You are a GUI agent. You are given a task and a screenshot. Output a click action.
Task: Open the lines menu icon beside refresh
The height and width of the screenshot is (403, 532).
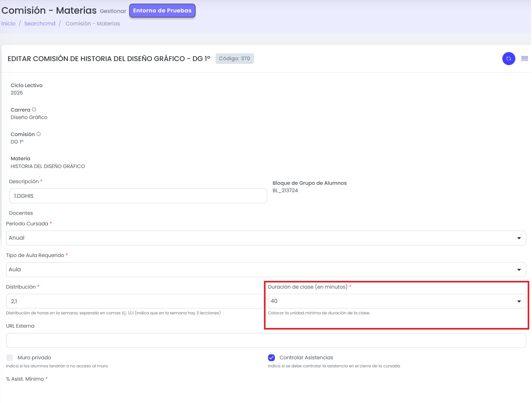click(524, 59)
